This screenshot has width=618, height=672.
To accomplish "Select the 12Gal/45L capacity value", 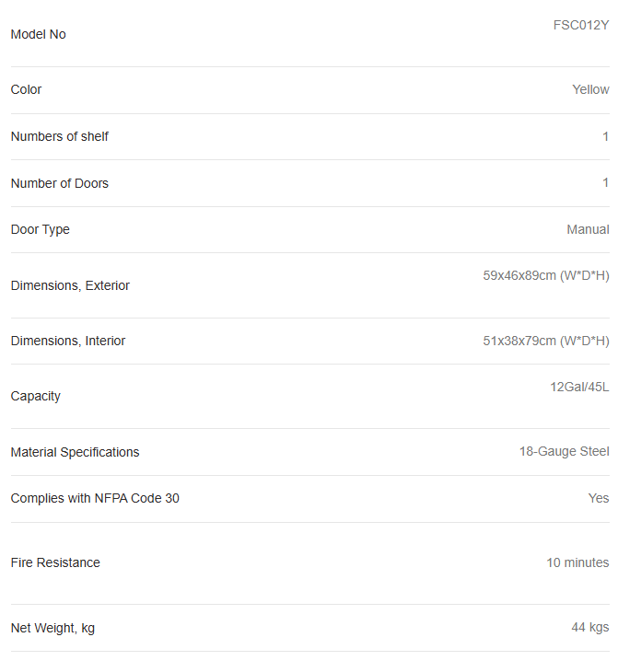I will (x=579, y=388).
